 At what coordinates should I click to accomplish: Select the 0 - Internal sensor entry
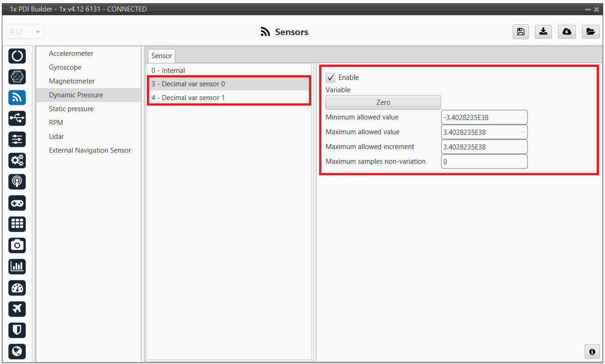(168, 71)
